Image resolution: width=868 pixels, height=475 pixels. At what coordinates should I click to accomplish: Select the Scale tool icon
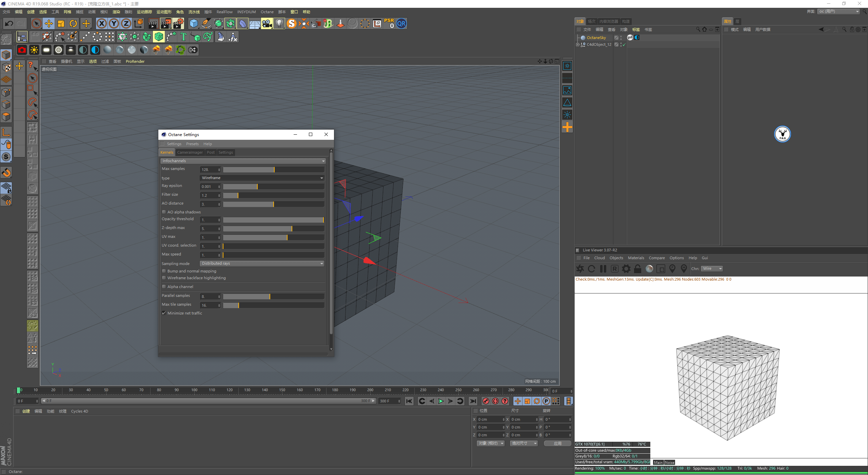coord(61,23)
